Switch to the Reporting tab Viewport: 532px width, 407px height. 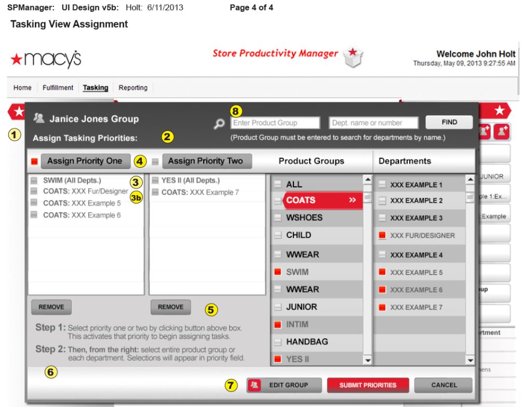click(133, 87)
